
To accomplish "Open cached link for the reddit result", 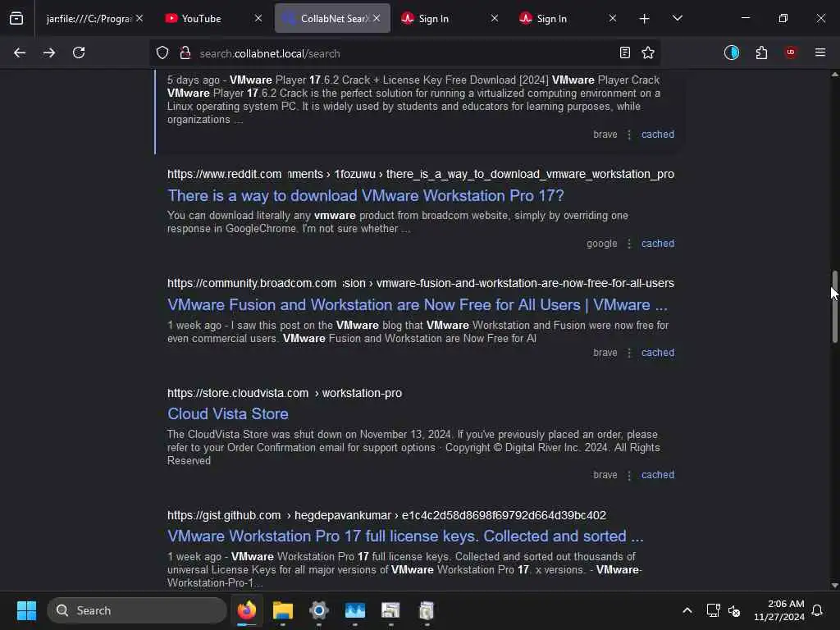I will (x=658, y=244).
